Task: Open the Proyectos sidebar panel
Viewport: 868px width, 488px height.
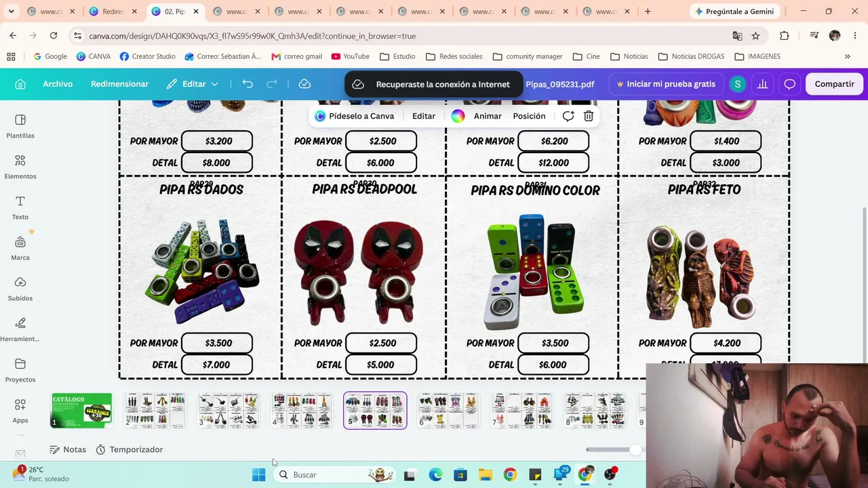Action: point(20,370)
